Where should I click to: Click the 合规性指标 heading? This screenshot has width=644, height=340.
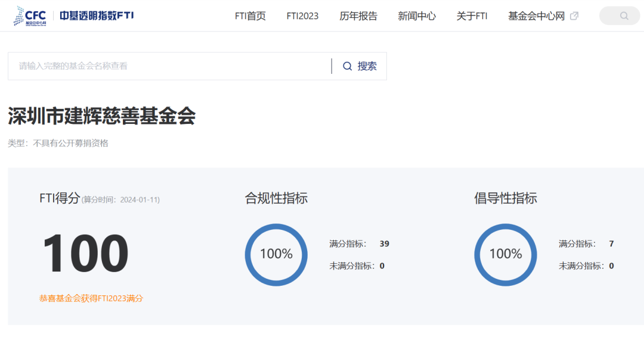[276, 198]
